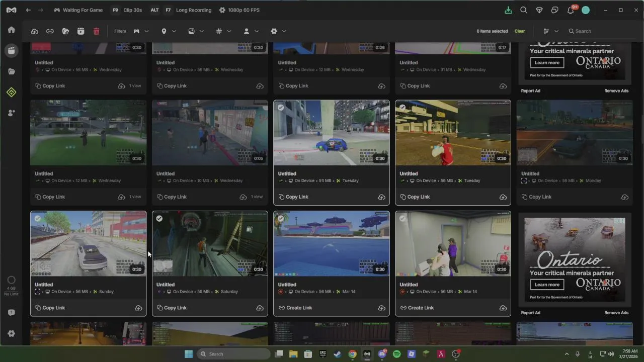Go back using the left arrow
The width and height of the screenshot is (644, 362).
pos(29,10)
